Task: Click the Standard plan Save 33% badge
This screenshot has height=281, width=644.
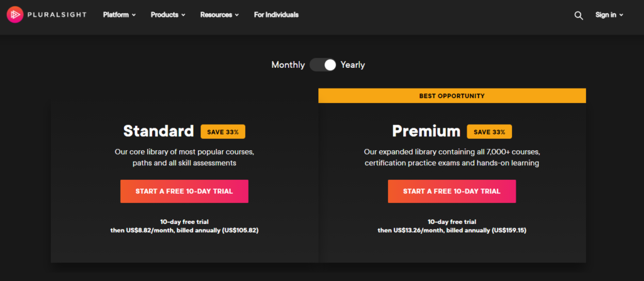Action: [223, 132]
